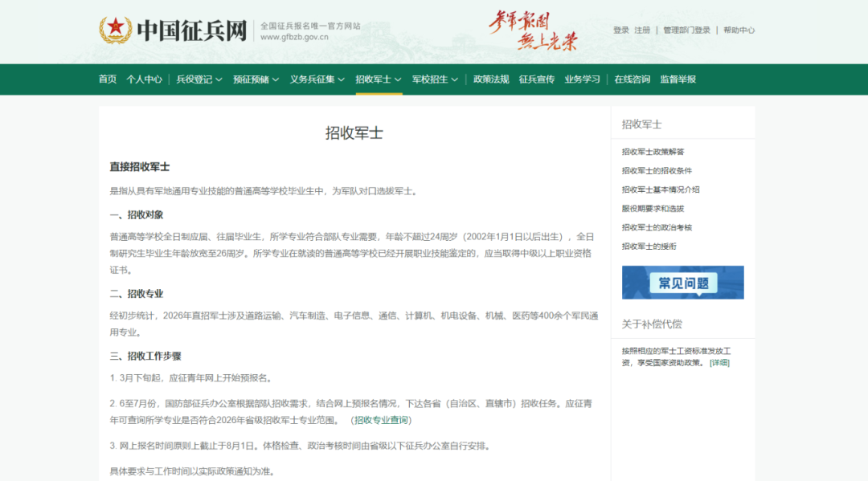Open 招收军士政策解答 in the sidebar

click(x=653, y=152)
